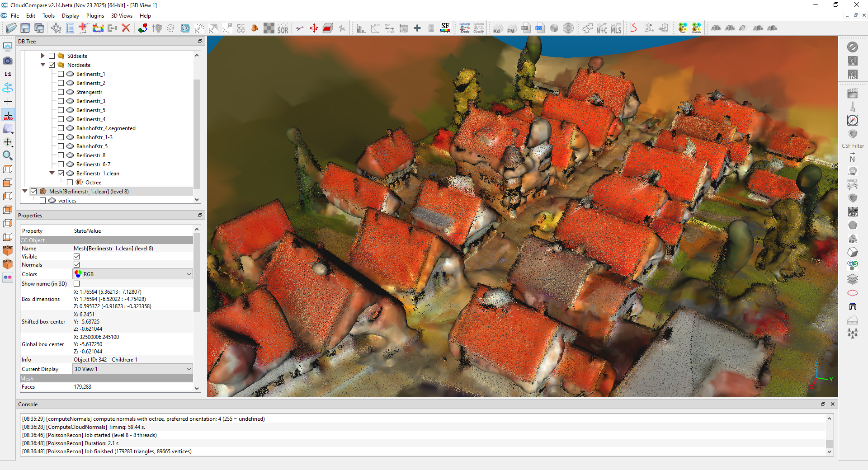Close the Console panel
This screenshot has width=868, height=470.
[x=832, y=404]
